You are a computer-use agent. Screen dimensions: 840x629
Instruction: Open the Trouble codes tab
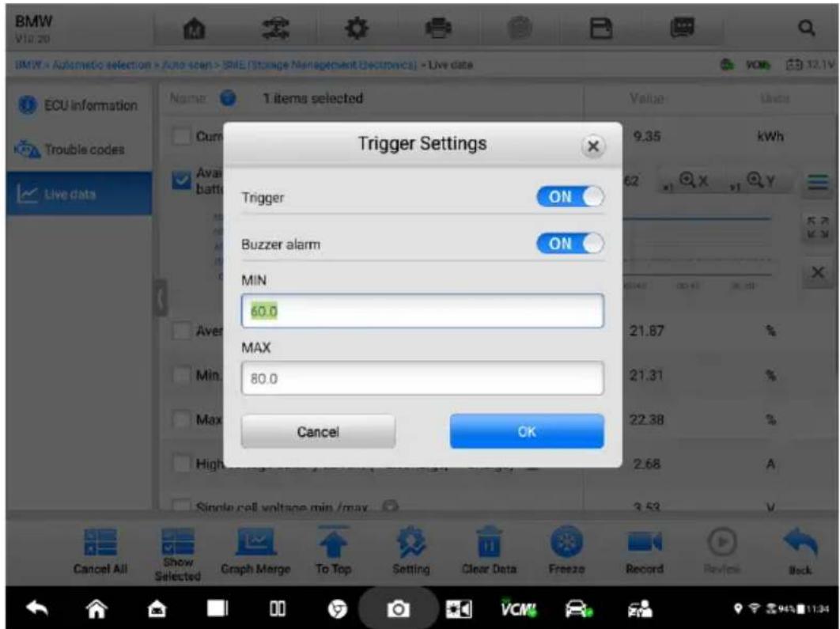[x=79, y=150]
